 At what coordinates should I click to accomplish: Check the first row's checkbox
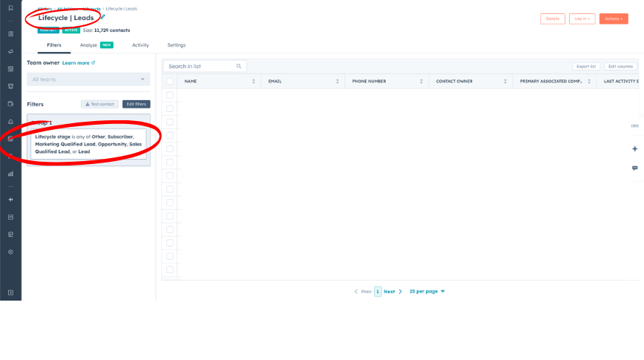coord(170,95)
